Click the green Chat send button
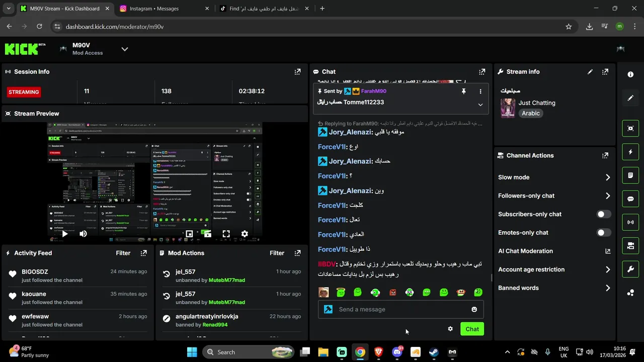 point(472,329)
